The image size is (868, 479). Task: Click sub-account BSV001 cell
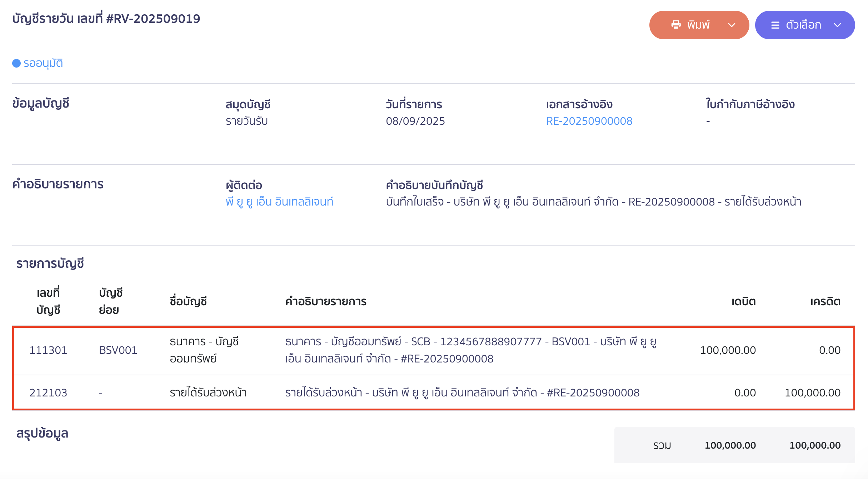pyautogui.click(x=118, y=350)
